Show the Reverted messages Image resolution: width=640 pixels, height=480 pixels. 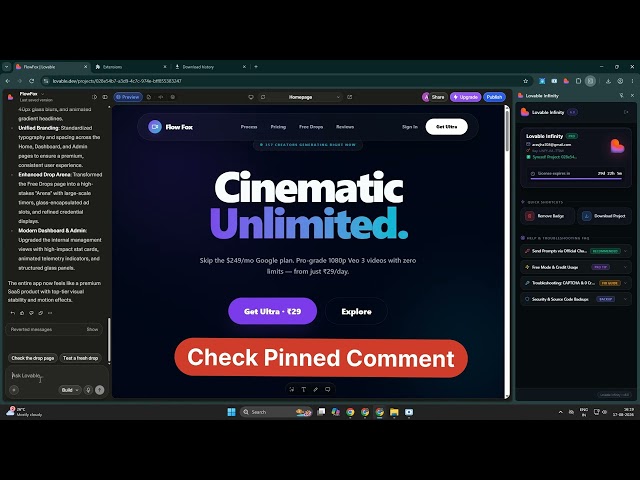(92, 329)
